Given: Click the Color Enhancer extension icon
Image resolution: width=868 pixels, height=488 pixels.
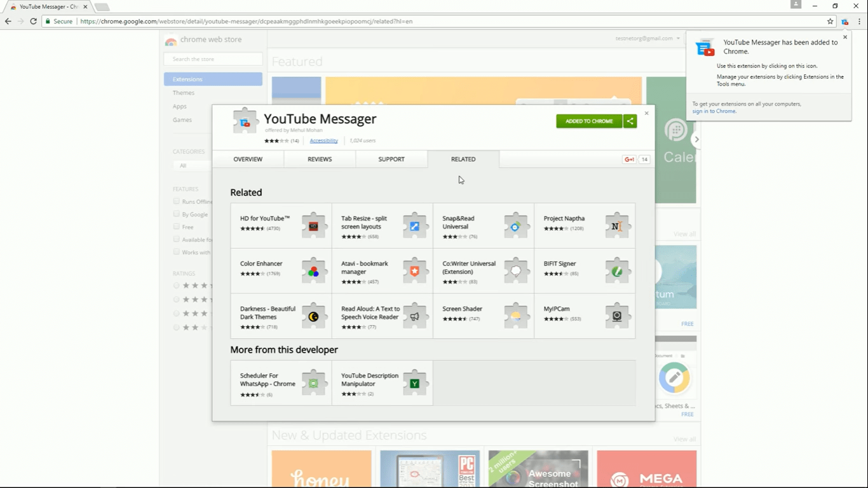Looking at the screenshot, I should pyautogui.click(x=313, y=271).
